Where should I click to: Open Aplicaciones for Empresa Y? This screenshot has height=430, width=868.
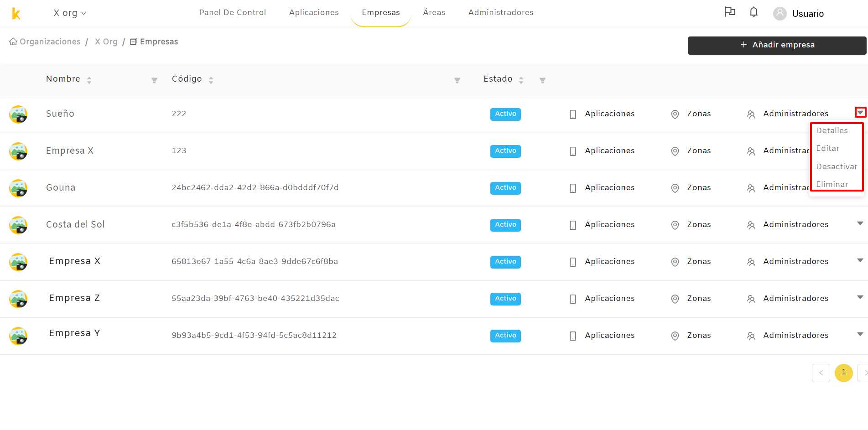point(602,336)
